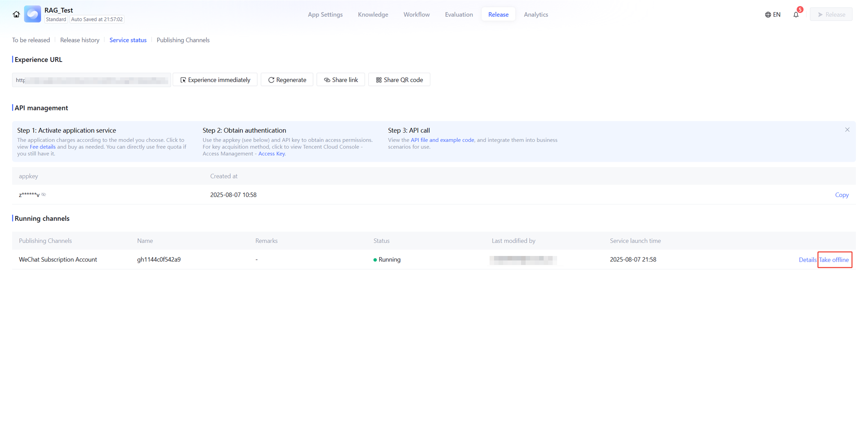Reveal appkey with the eye icon
This screenshot has width=868, height=444.
[x=44, y=195]
